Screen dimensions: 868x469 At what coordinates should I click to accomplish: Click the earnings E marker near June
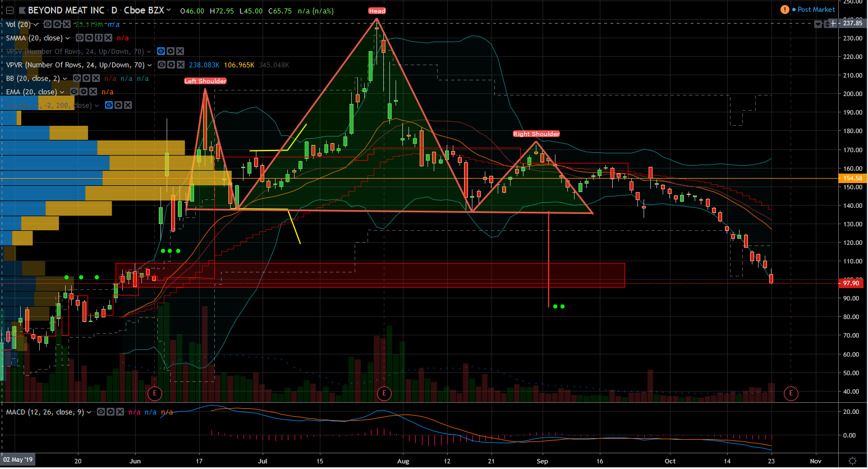pyautogui.click(x=154, y=393)
